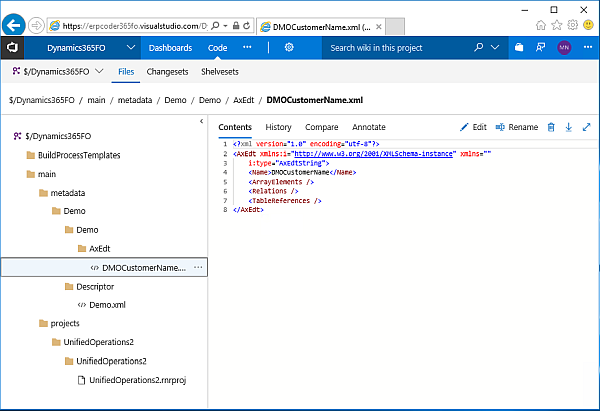This screenshot has width=600, height=411.
Task: Open the search options dropdown arrow
Action: (x=495, y=47)
